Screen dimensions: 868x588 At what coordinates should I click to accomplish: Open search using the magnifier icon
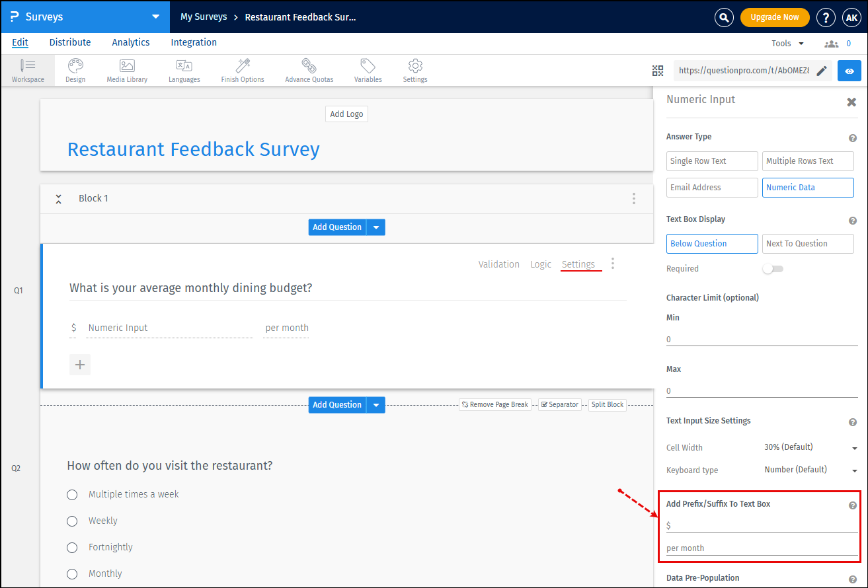point(724,17)
